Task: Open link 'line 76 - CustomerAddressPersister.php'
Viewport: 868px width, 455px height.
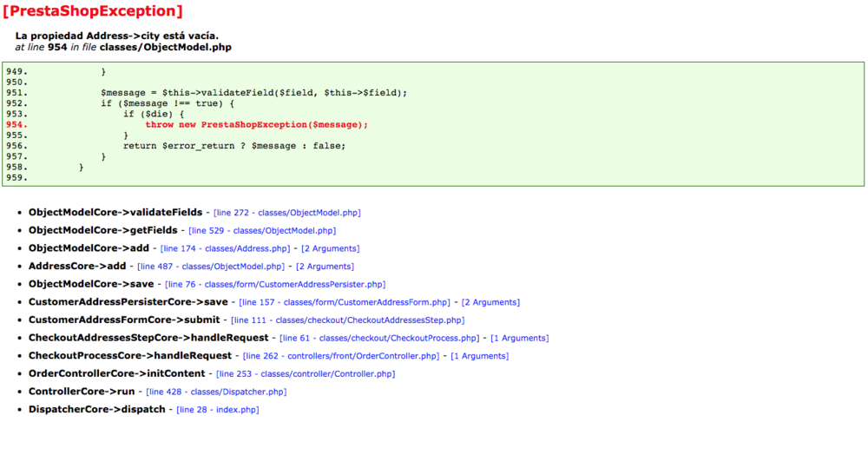Action: pyautogui.click(x=275, y=284)
